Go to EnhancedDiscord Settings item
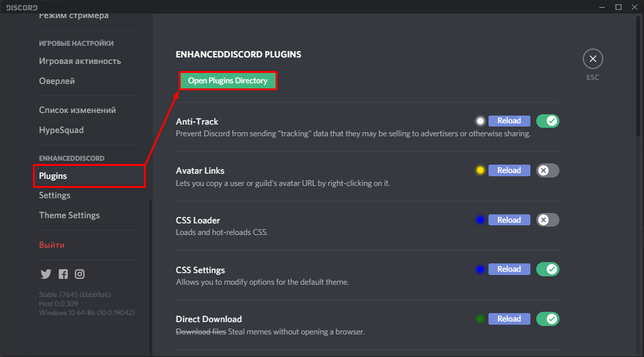Viewport: 644px width, 357px height. tap(55, 195)
